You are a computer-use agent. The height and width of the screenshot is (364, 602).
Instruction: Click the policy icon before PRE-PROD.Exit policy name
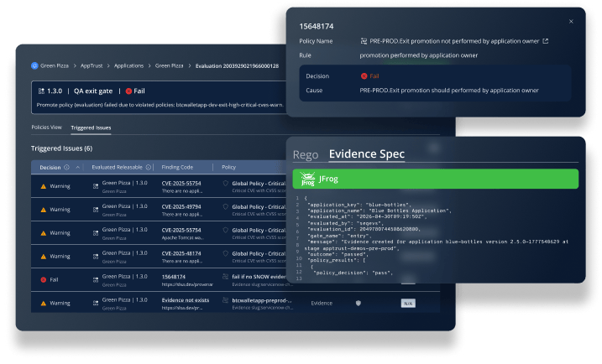pos(364,41)
